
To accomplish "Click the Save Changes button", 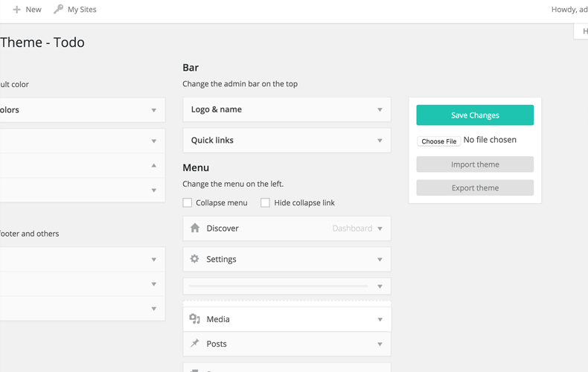I will tap(475, 115).
